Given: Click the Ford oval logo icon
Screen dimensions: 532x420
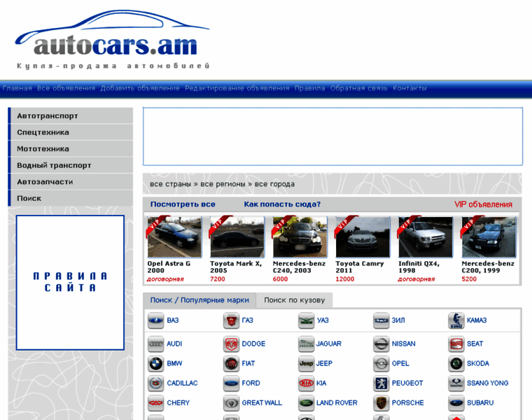Looking at the screenshot, I should [x=231, y=384].
